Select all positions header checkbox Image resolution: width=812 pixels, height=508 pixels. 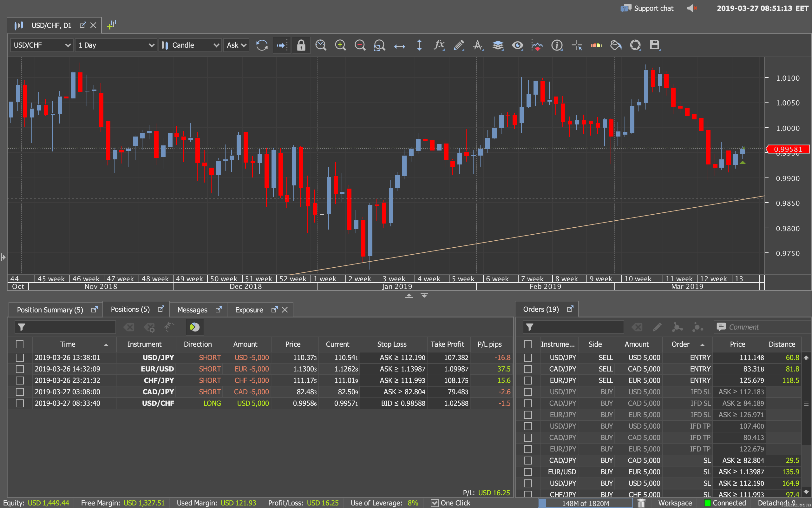tap(20, 344)
